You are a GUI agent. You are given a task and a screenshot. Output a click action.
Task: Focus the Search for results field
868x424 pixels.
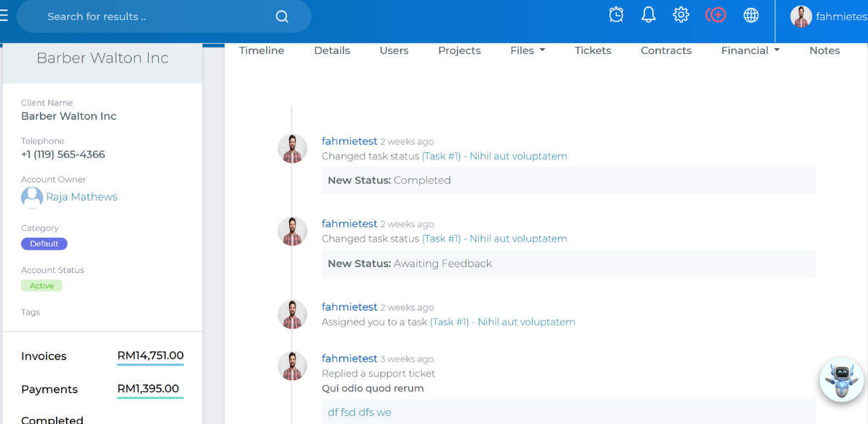(164, 17)
